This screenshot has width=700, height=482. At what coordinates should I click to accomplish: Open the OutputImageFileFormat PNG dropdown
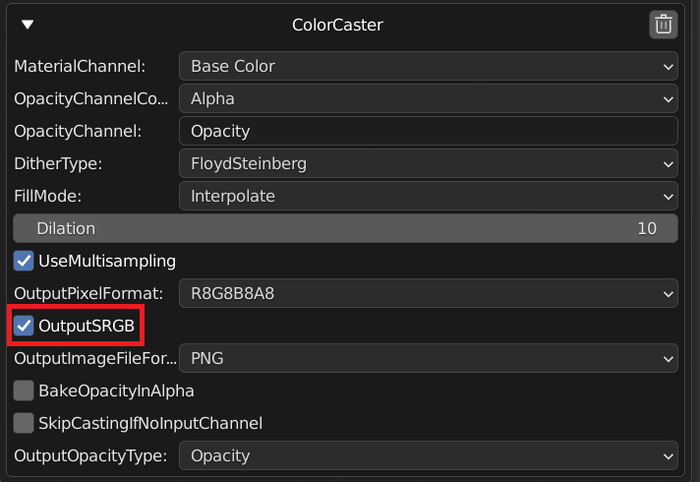[x=428, y=358]
